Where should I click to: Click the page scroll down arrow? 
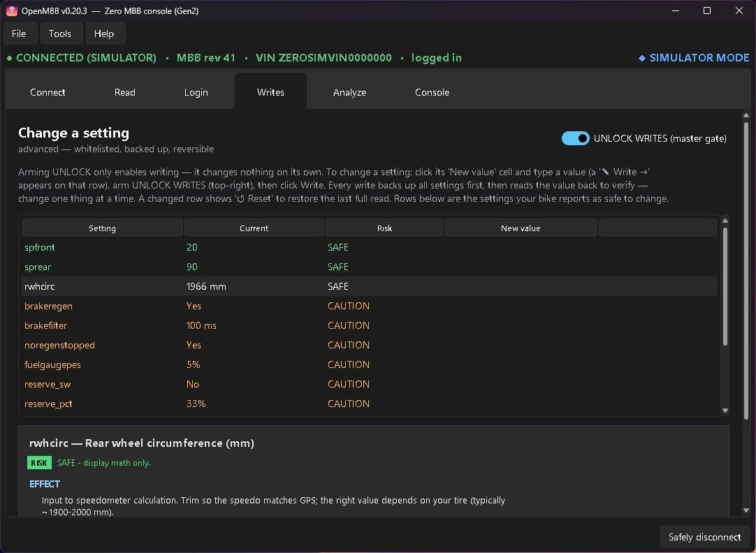(746, 510)
